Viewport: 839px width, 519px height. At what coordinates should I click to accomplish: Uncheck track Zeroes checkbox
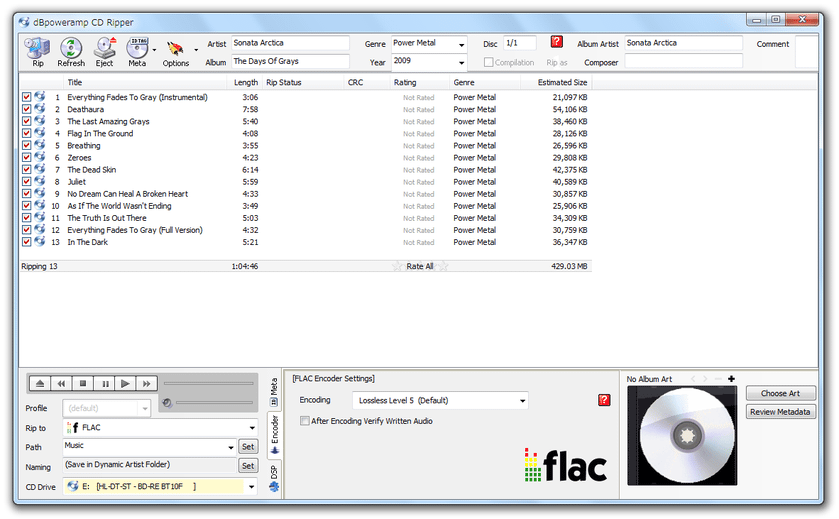click(x=26, y=157)
